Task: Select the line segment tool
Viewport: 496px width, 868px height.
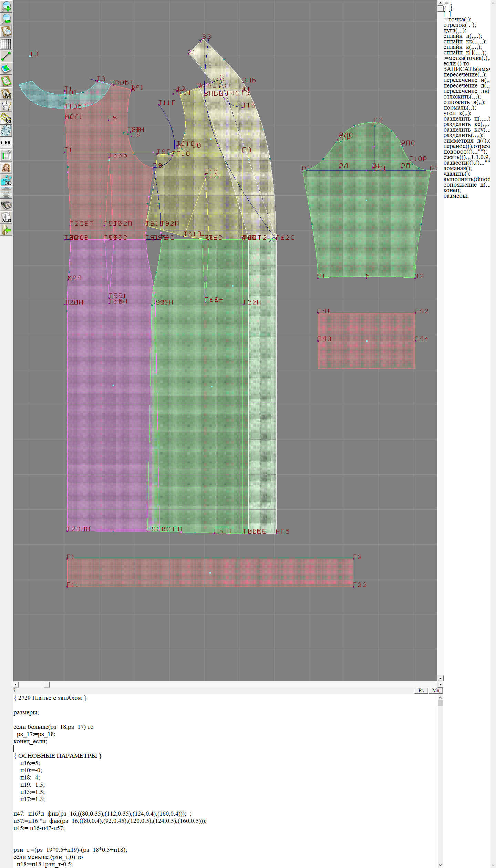Action: 6,56
